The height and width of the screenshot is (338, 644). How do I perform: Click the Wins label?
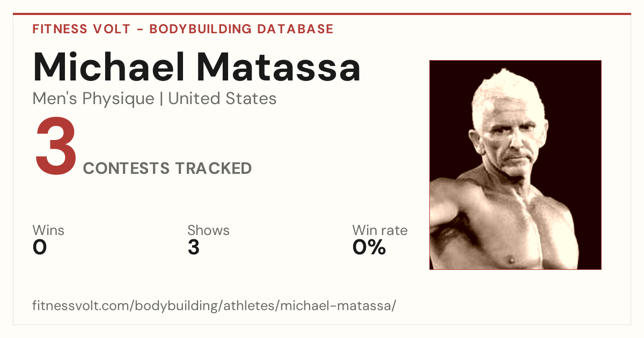click(48, 231)
